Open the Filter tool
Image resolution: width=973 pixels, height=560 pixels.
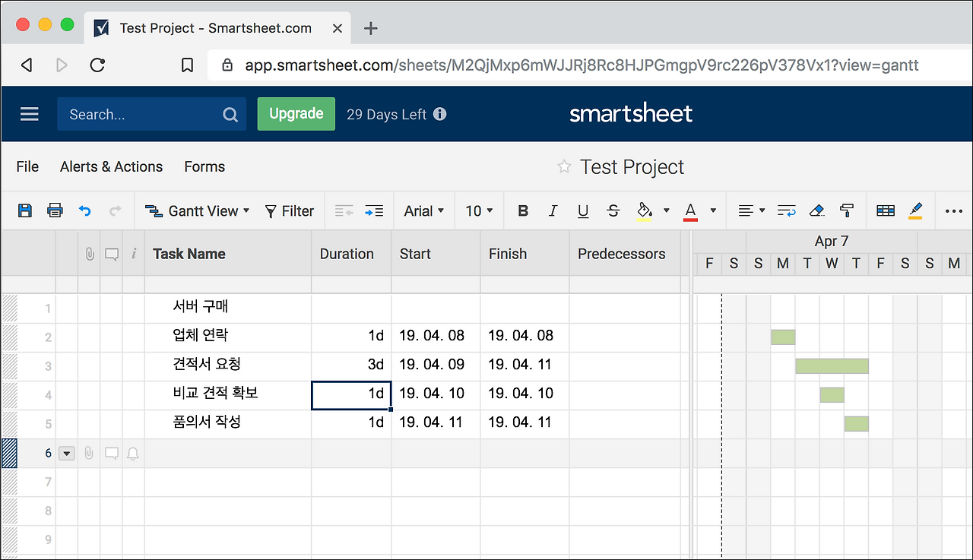click(x=290, y=210)
